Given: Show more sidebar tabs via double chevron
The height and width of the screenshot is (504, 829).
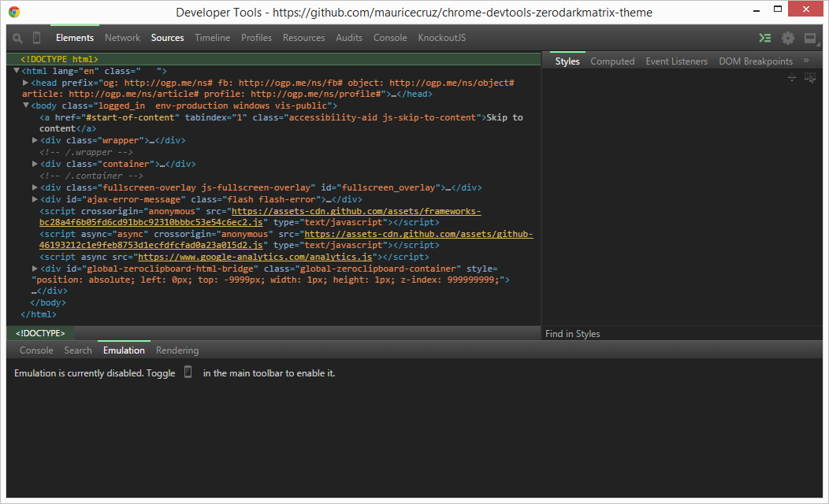Looking at the screenshot, I should (806, 61).
